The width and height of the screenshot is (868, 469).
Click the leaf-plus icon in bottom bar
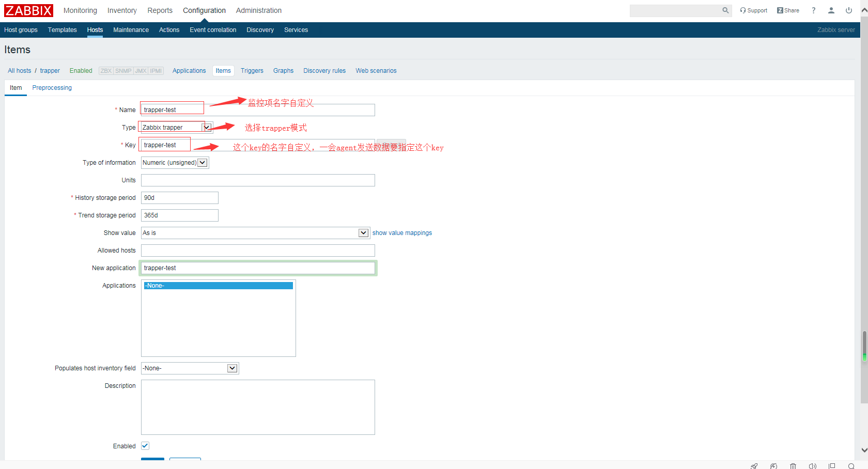[x=773, y=466]
